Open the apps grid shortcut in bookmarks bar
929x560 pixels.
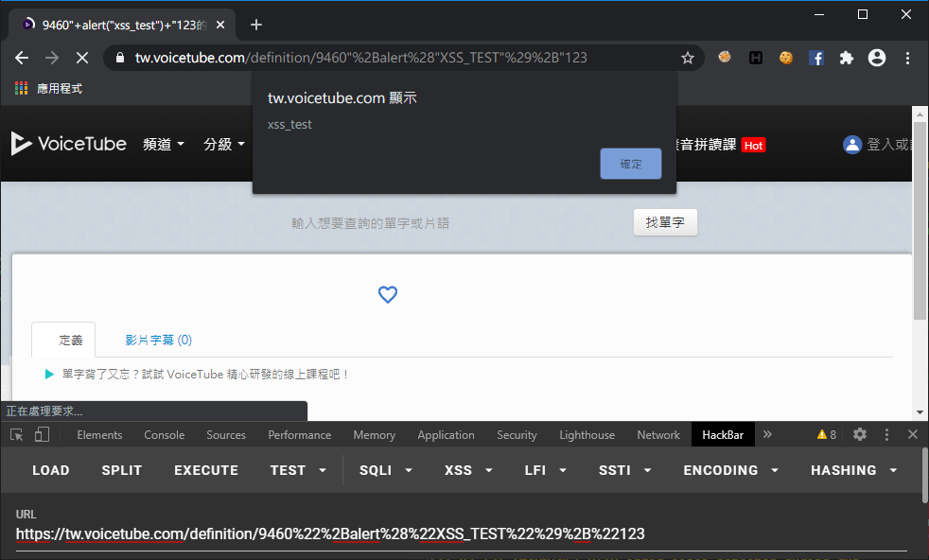(x=22, y=88)
